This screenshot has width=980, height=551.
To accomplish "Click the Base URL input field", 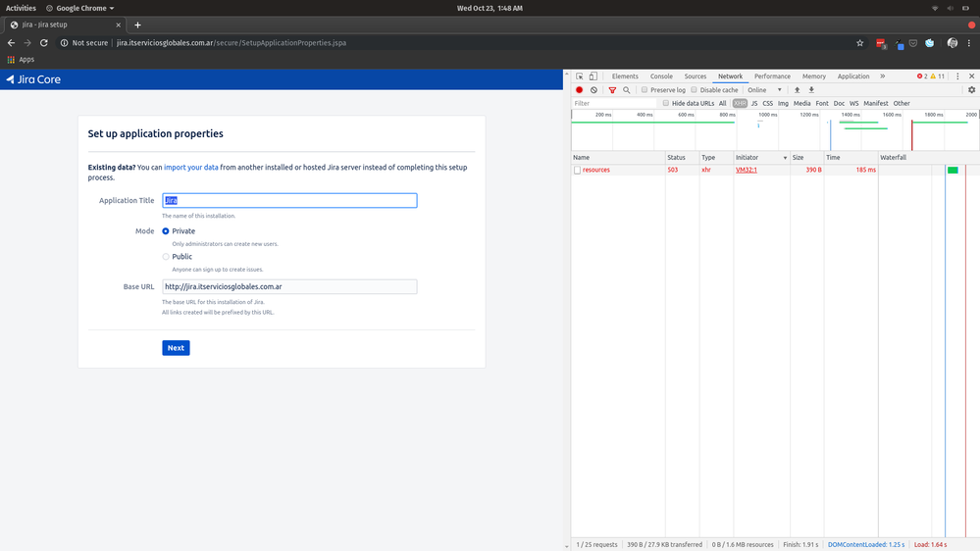I will pos(289,286).
